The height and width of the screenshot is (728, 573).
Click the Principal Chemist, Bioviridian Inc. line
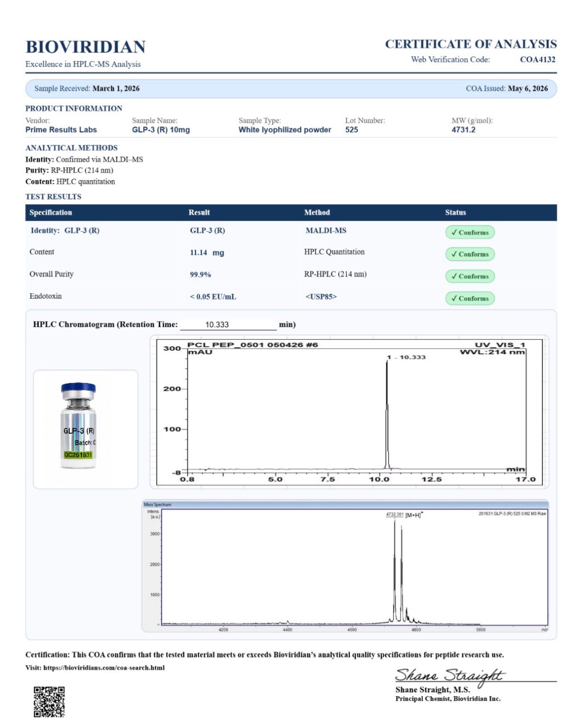448,699
